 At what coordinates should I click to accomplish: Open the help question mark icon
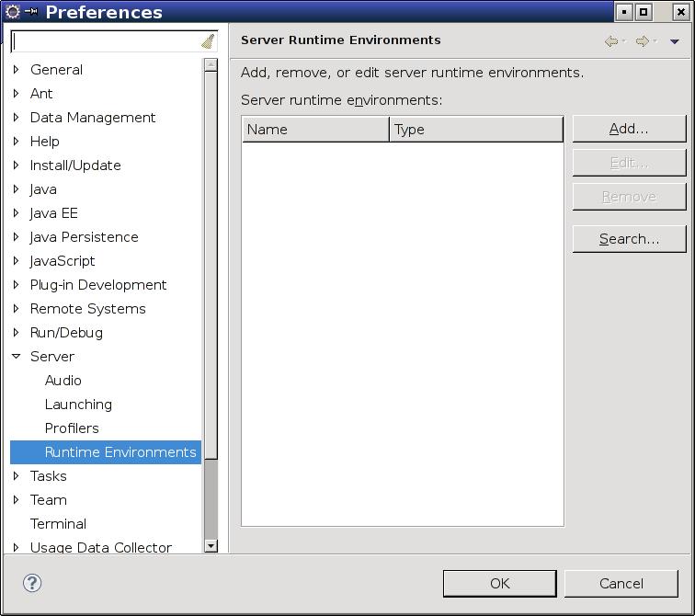pos(32,583)
